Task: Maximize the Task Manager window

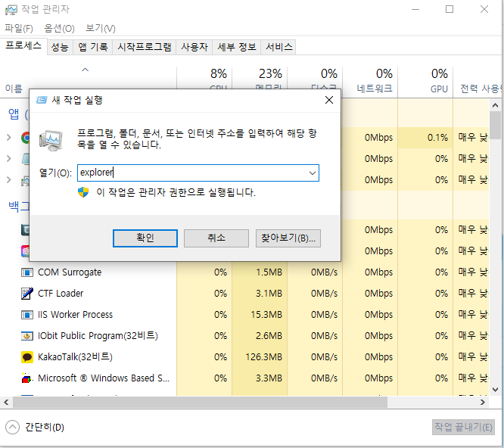Action: pyautogui.click(x=450, y=9)
